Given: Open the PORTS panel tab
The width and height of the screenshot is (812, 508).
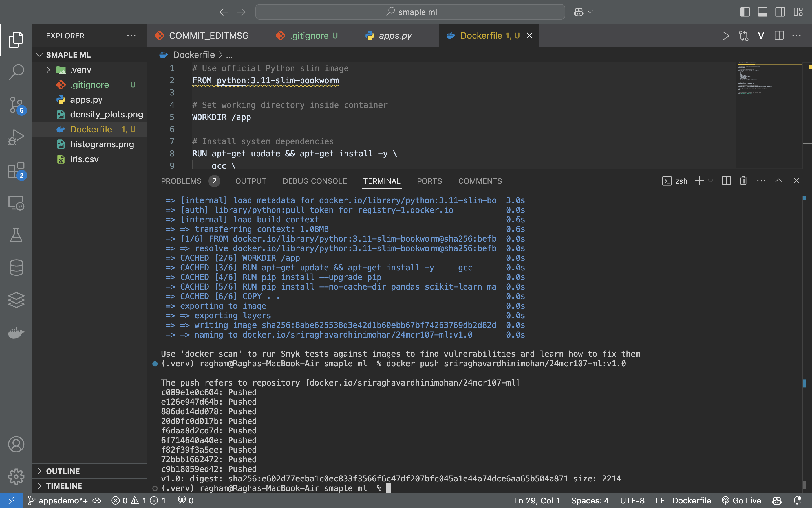Looking at the screenshot, I should [x=429, y=181].
